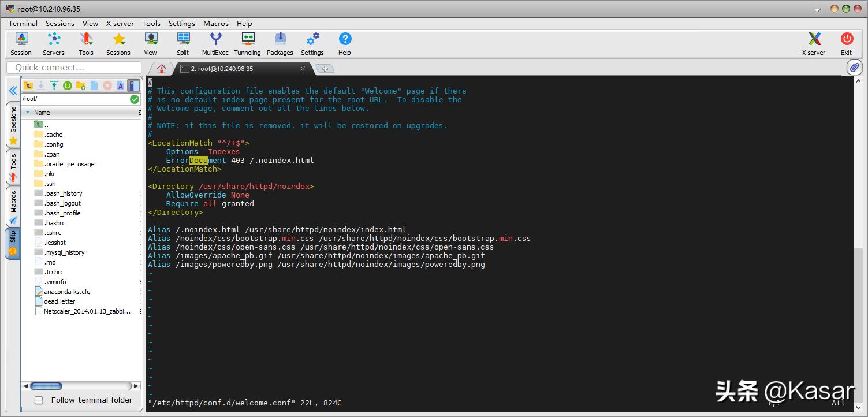
Task: Click the Split toolbar icon
Action: [183, 44]
